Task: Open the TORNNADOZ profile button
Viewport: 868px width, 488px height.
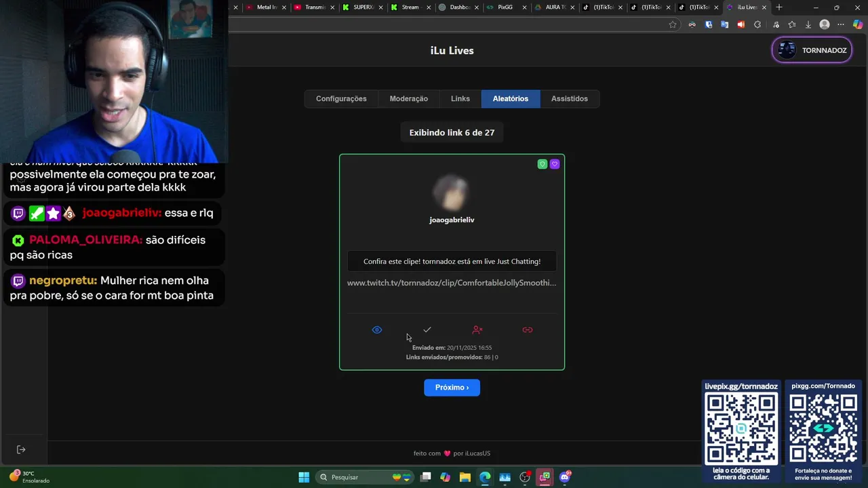Action: (812, 50)
